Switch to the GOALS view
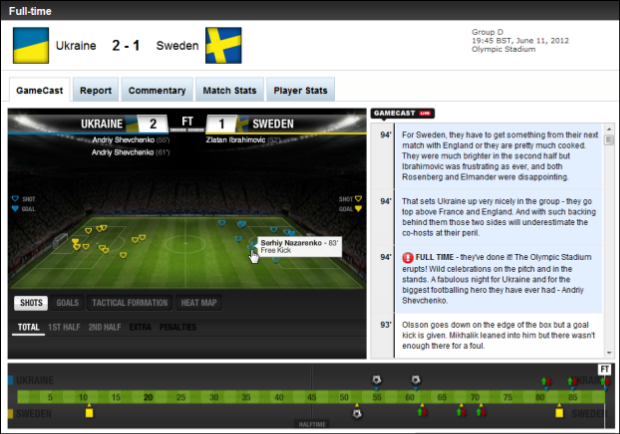Viewport: 620px width, 434px height. [x=68, y=303]
